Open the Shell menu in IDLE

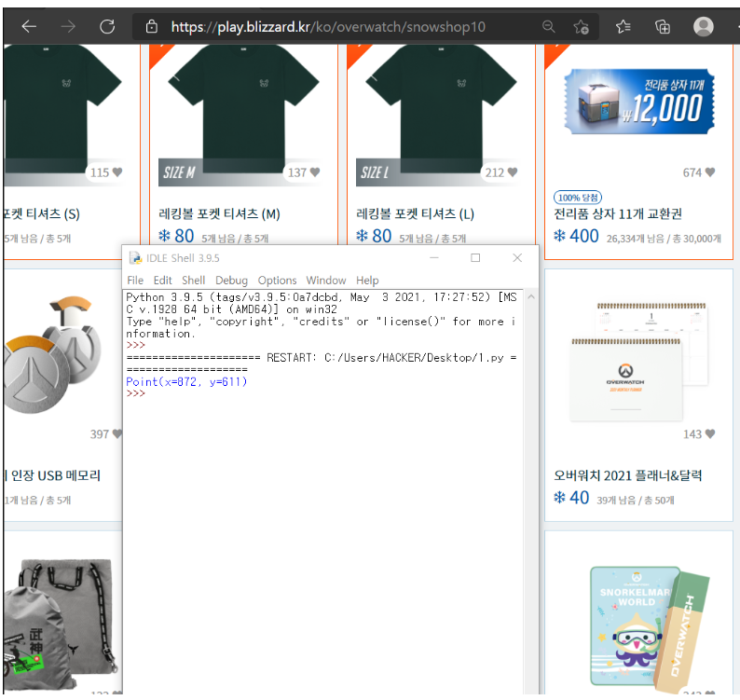pos(194,281)
